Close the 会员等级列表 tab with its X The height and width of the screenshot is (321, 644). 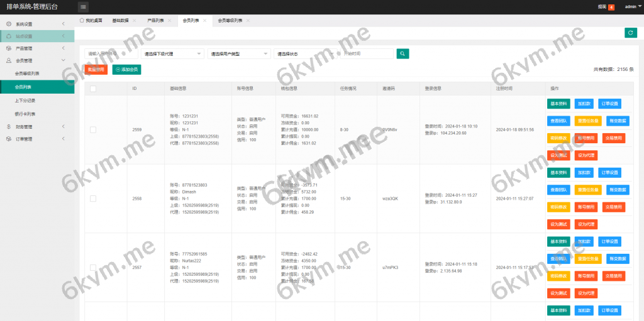coord(248,20)
